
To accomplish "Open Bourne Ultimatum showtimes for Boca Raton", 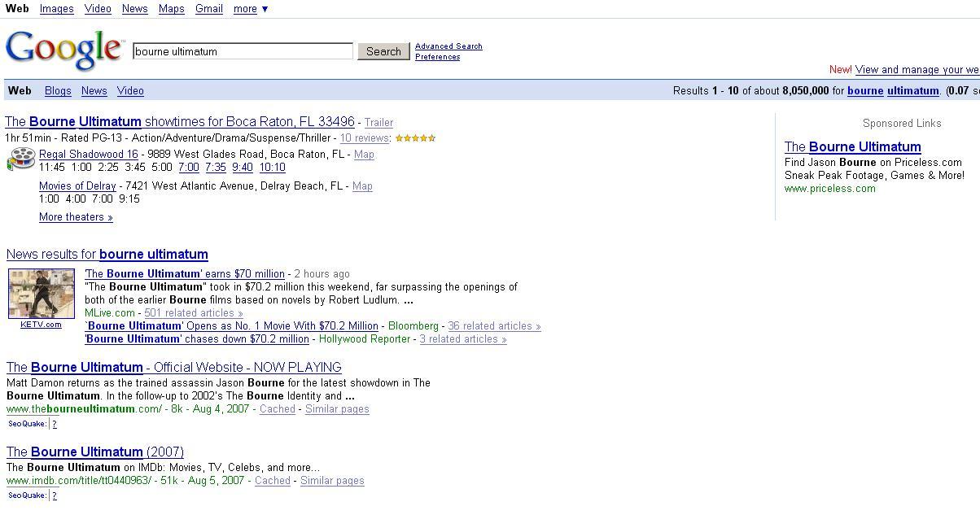I will tap(180, 122).
